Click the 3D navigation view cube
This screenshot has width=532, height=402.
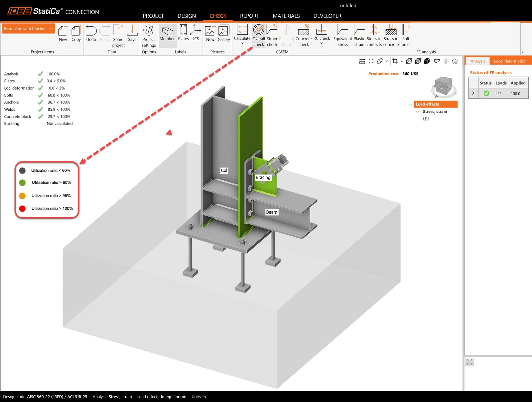tap(444, 87)
